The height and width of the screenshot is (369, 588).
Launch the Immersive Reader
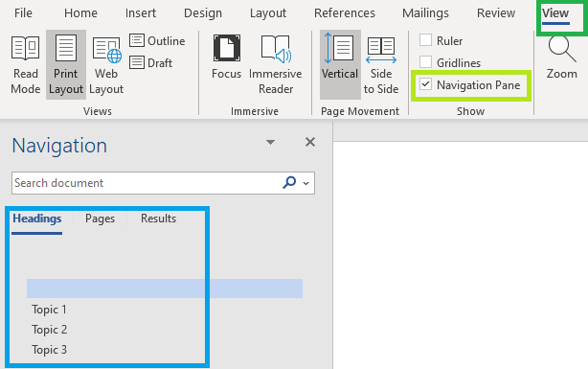click(x=276, y=64)
